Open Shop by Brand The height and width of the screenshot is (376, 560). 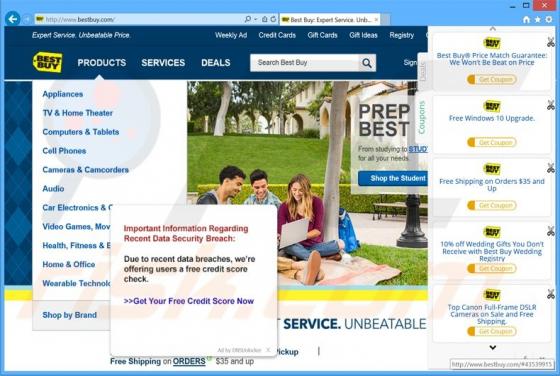pos(70,315)
